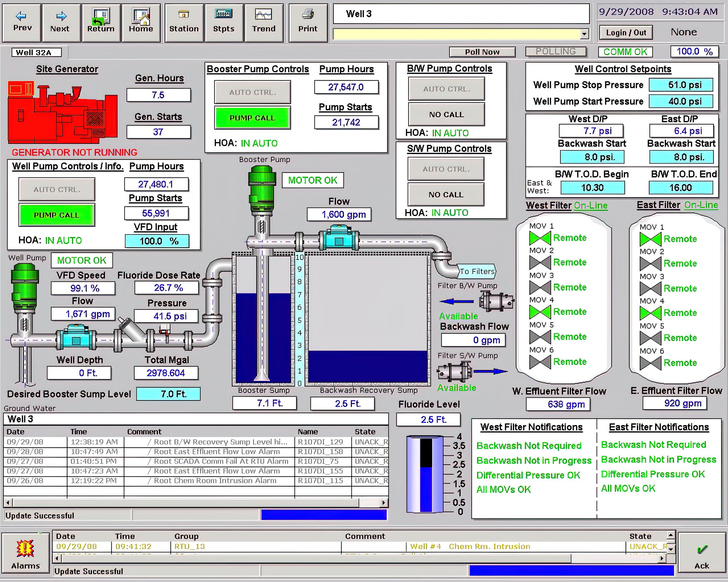Image resolution: width=728 pixels, height=582 pixels.
Task: Toggle Booster Pump PUMP CALL button
Action: [x=252, y=118]
